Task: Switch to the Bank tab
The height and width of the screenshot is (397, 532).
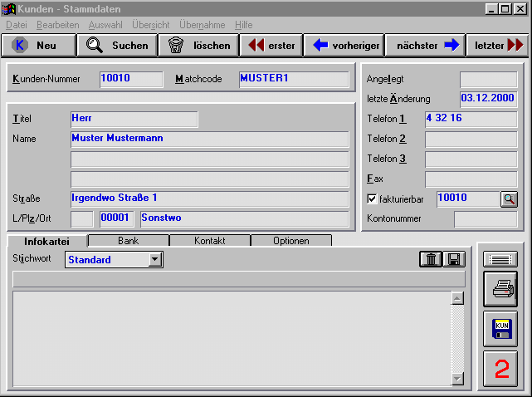Action: click(128, 241)
